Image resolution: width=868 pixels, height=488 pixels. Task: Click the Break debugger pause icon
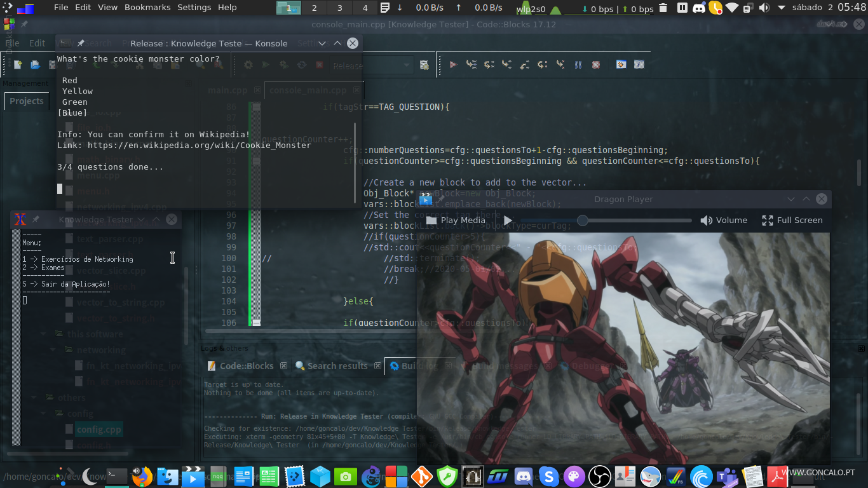point(578,65)
